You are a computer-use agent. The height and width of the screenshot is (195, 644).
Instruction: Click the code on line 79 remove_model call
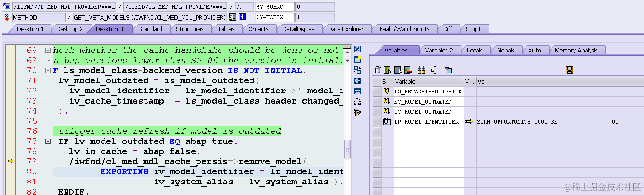click(188, 161)
